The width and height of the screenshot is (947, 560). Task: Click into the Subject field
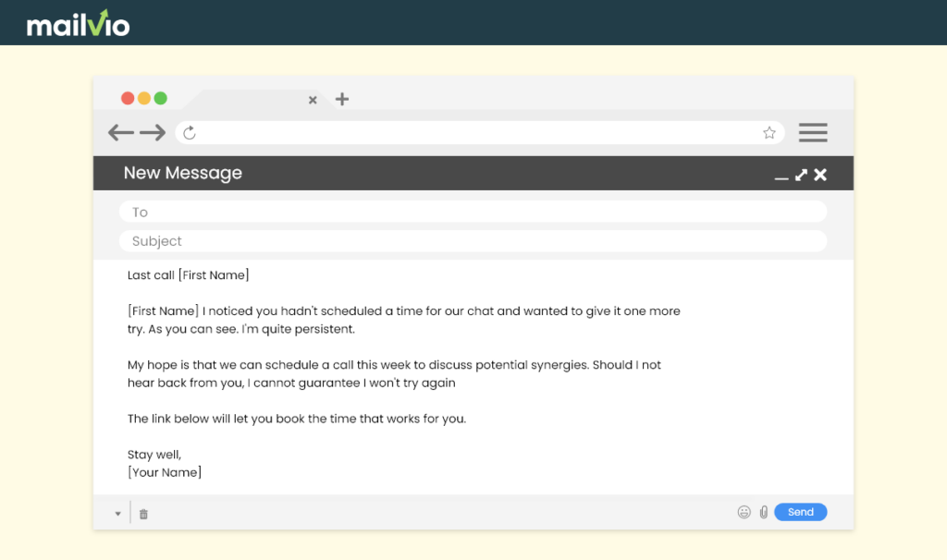coord(473,241)
